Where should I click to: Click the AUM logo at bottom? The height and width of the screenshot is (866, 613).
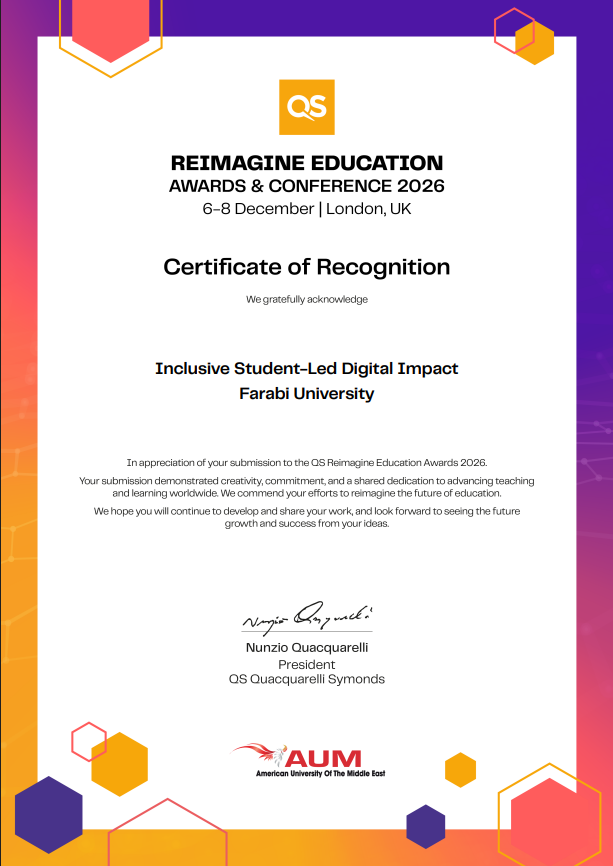[x=308, y=761]
